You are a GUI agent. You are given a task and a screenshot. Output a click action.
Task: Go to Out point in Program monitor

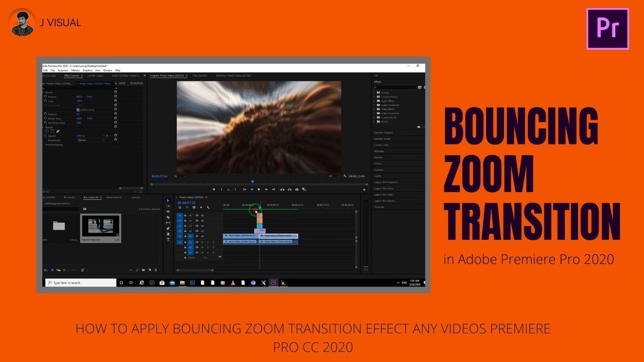coord(273,190)
